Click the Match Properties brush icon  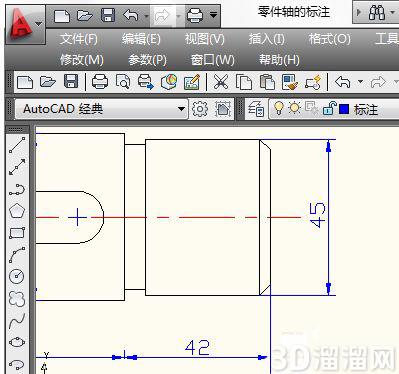[x=290, y=82]
